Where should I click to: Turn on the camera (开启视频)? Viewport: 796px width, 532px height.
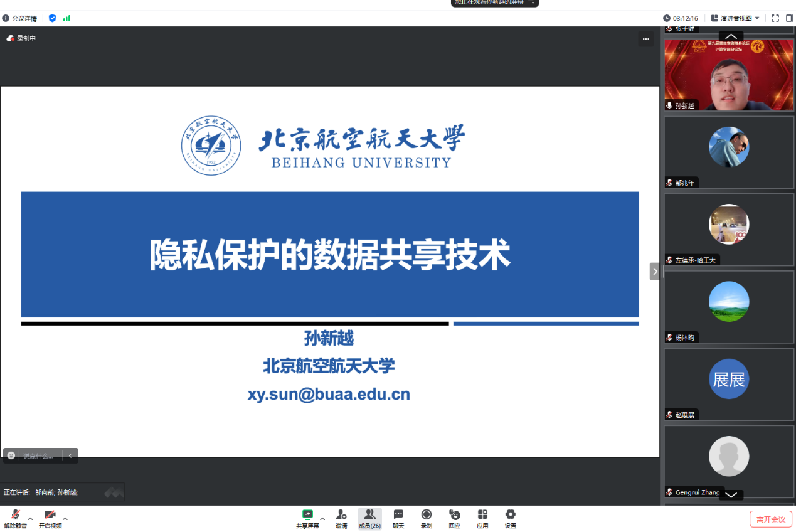50,517
